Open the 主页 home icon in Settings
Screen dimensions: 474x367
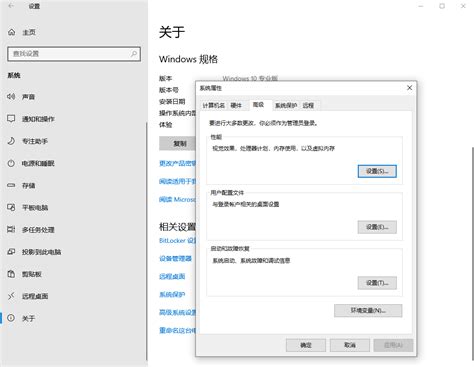12,32
